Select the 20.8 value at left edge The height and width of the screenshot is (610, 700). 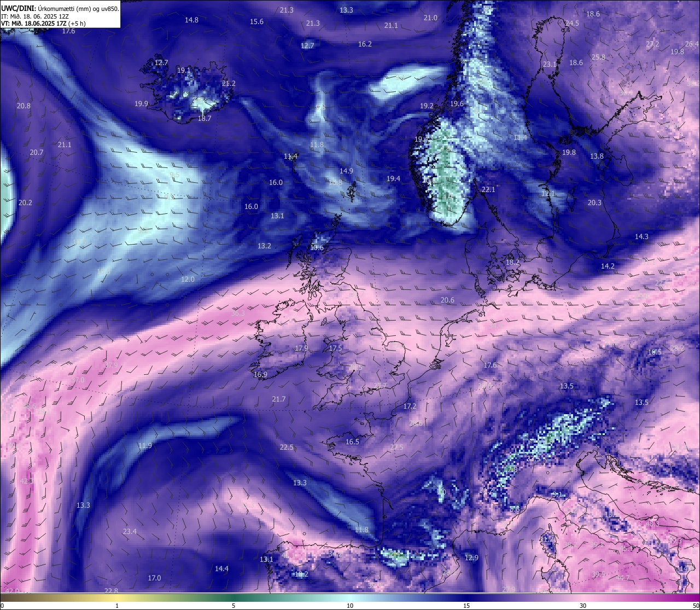[24, 106]
